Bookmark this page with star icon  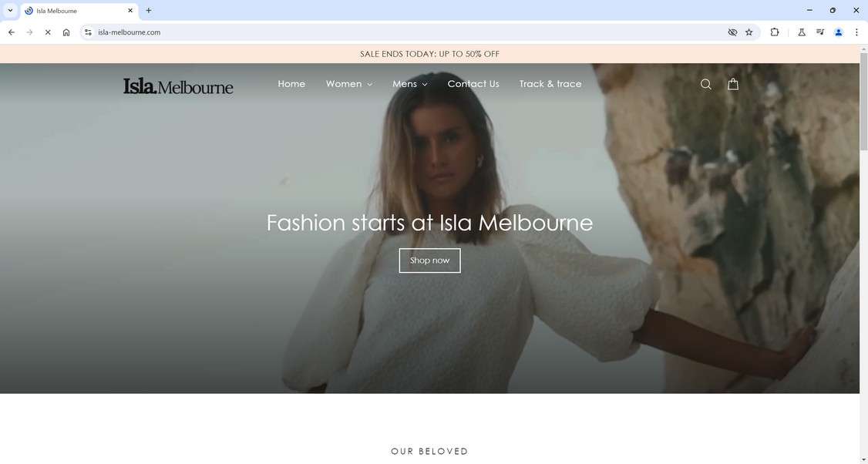tap(749, 32)
